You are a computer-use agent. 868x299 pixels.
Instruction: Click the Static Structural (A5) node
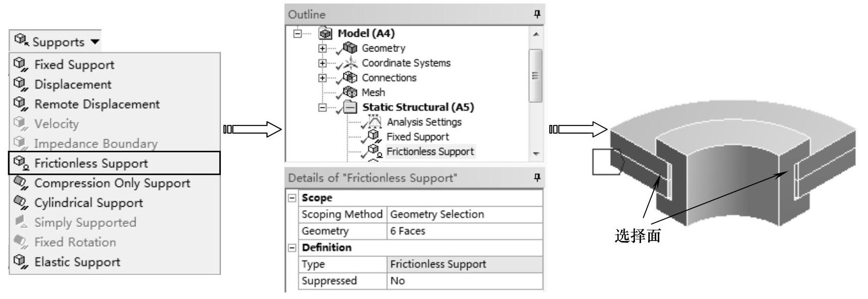[418, 107]
